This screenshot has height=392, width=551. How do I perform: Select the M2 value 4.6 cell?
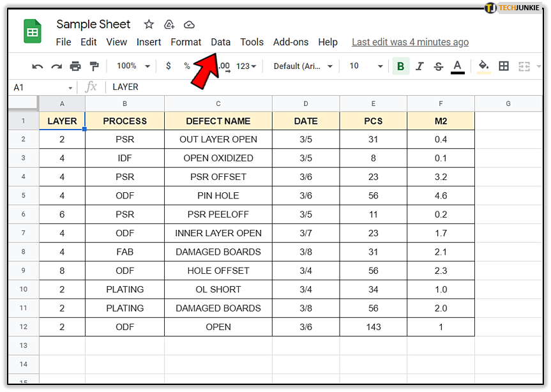441,195
